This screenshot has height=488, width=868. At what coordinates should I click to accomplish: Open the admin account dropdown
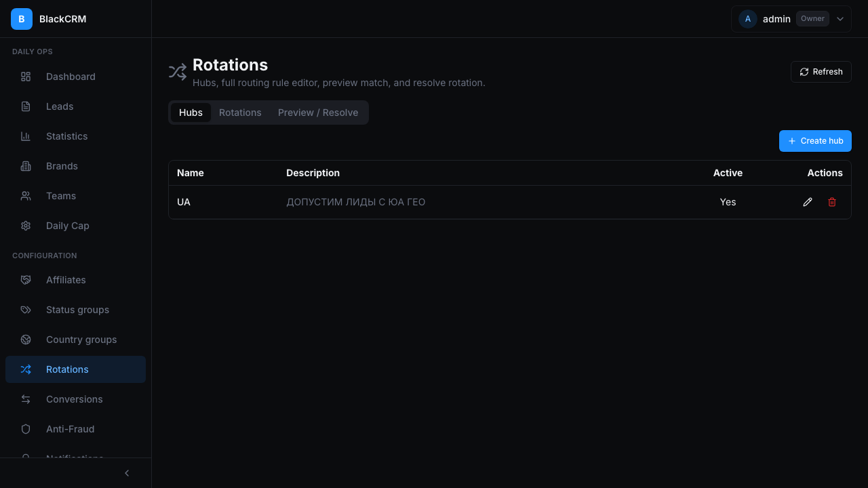coord(840,19)
